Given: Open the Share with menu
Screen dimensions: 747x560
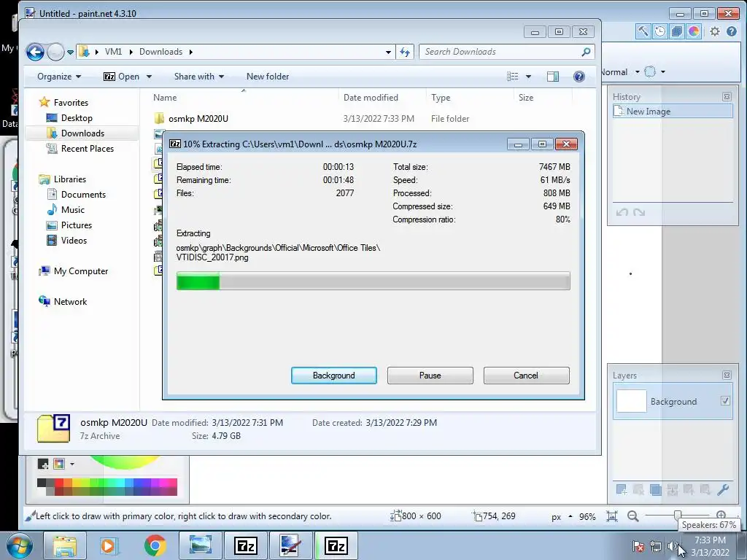Looking at the screenshot, I should click(198, 76).
